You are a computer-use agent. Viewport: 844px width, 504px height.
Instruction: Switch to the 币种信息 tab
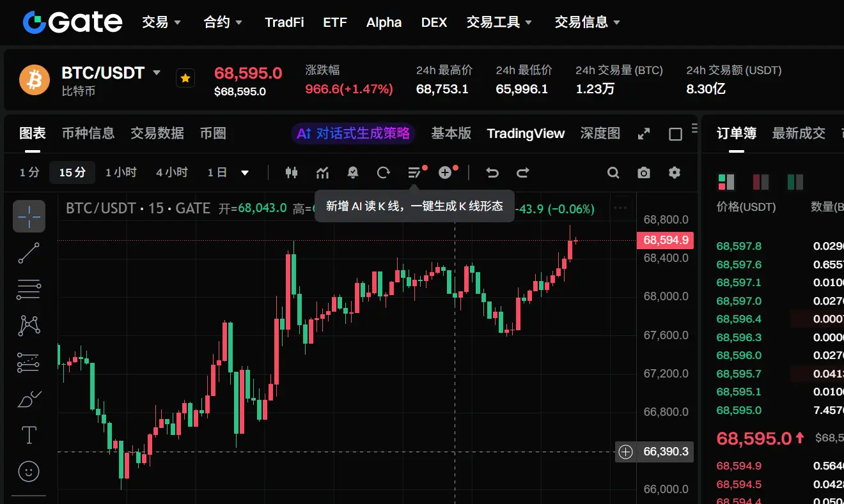(x=88, y=134)
